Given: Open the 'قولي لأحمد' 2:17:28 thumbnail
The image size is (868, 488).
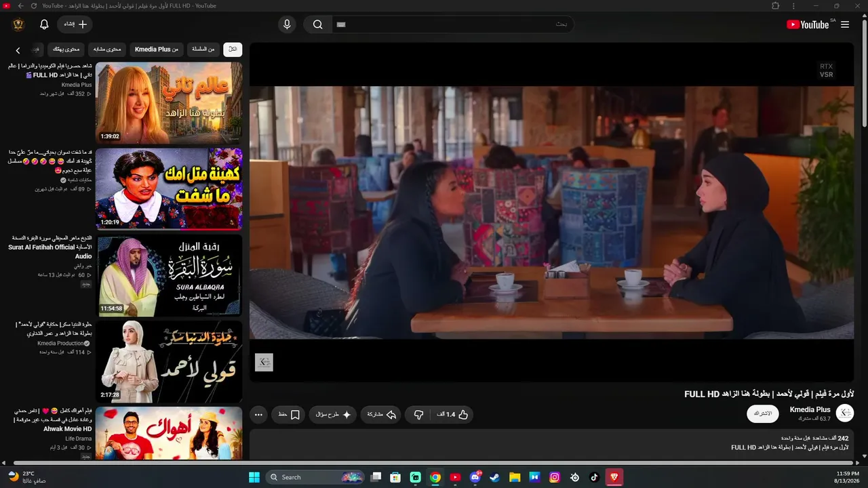Looking at the screenshot, I should click(169, 361).
